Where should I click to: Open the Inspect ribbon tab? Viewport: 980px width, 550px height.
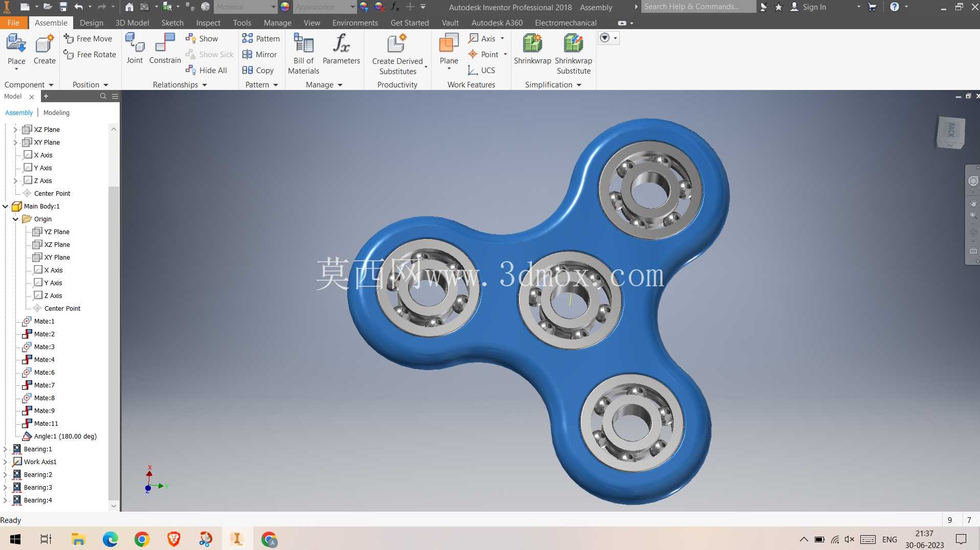pos(208,22)
